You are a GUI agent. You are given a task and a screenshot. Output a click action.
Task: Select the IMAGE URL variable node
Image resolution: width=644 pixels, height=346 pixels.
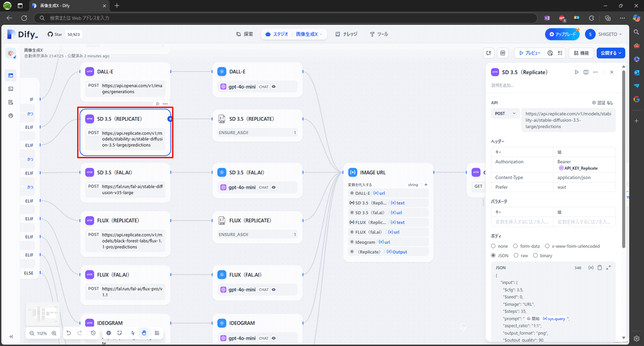[388, 212]
